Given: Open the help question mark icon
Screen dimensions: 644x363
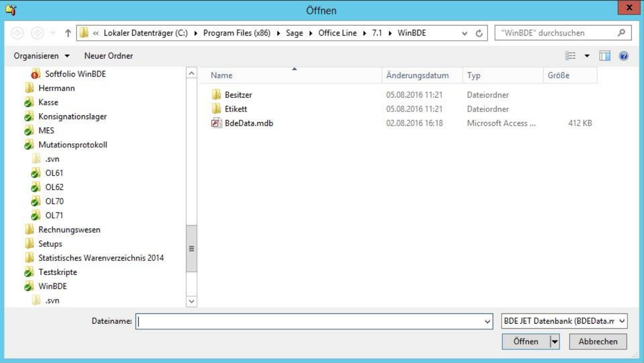Looking at the screenshot, I should (x=623, y=56).
